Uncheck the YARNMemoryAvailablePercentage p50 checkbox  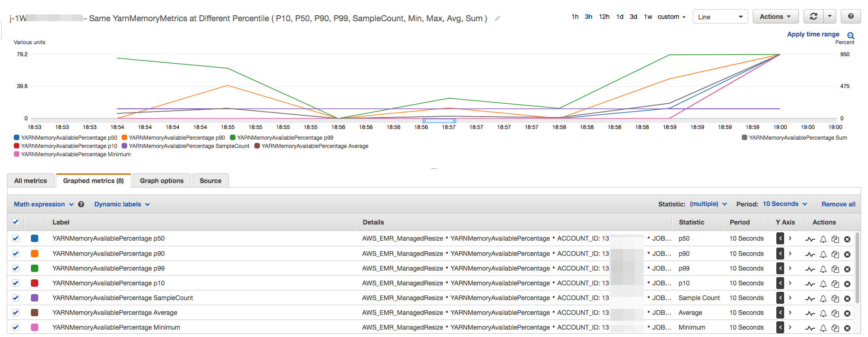pos(16,238)
